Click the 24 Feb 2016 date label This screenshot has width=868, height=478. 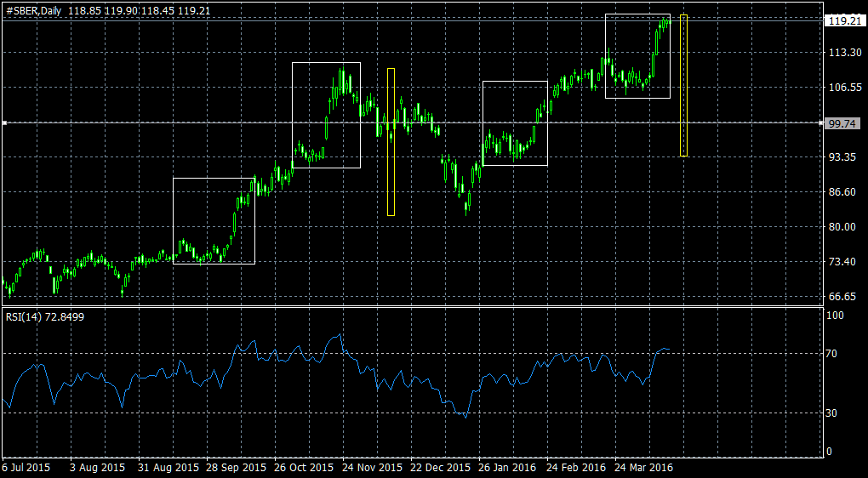click(576, 468)
